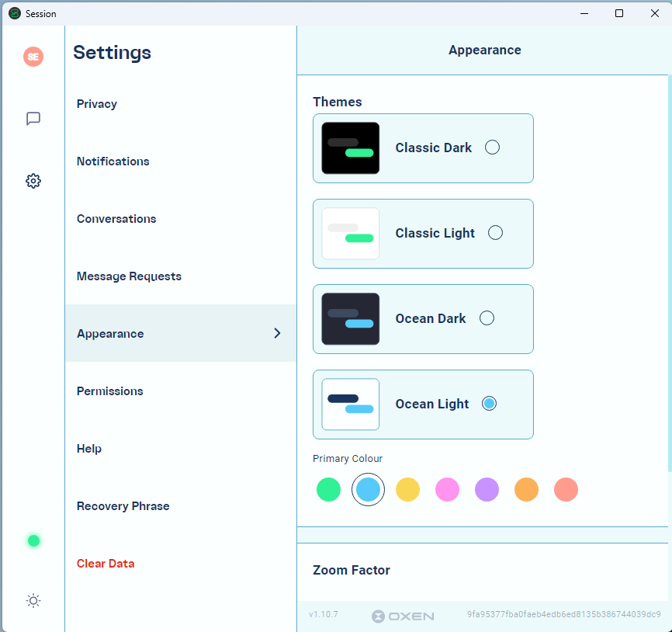Click the Oxen logo in the footer
The image size is (672, 632).
(403, 616)
